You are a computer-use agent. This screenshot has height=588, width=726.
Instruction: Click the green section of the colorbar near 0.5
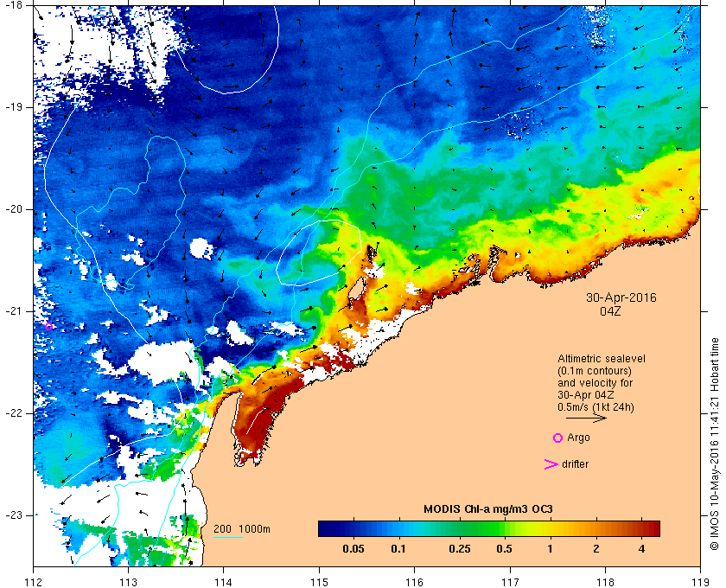point(498,528)
